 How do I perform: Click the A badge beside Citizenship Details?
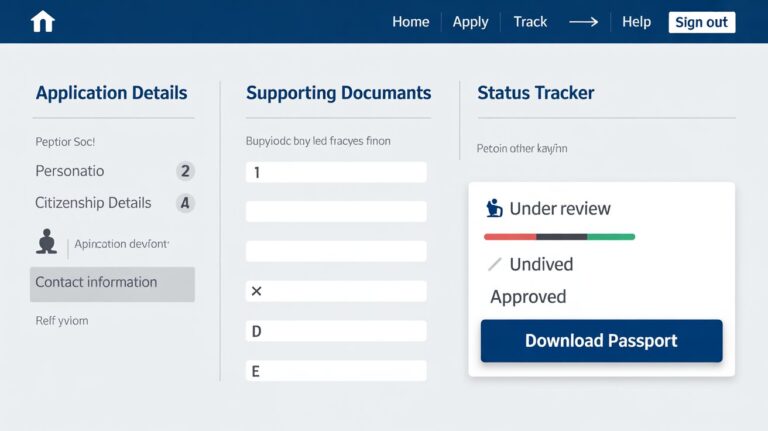point(185,203)
